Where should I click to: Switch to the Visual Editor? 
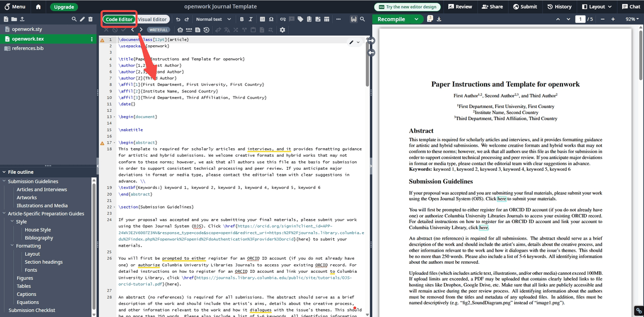pyautogui.click(x=153, y=19)
